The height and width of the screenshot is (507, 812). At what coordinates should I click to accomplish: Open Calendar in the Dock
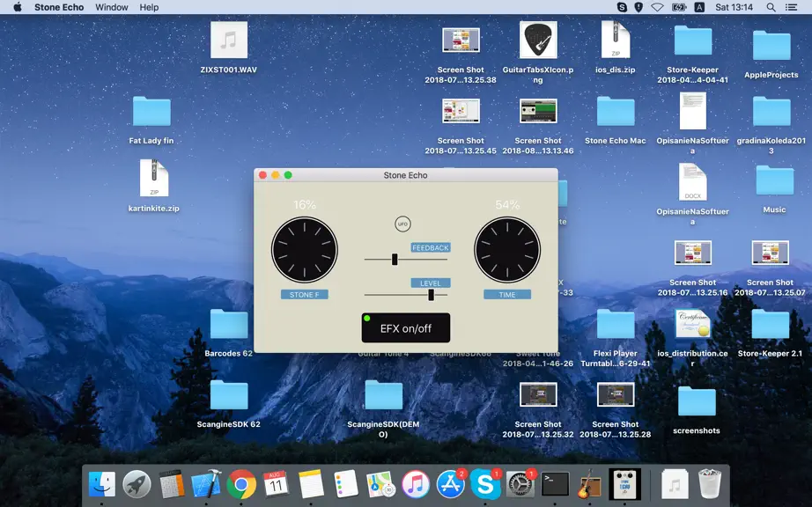pyautogui.click(x=276, y=485)
